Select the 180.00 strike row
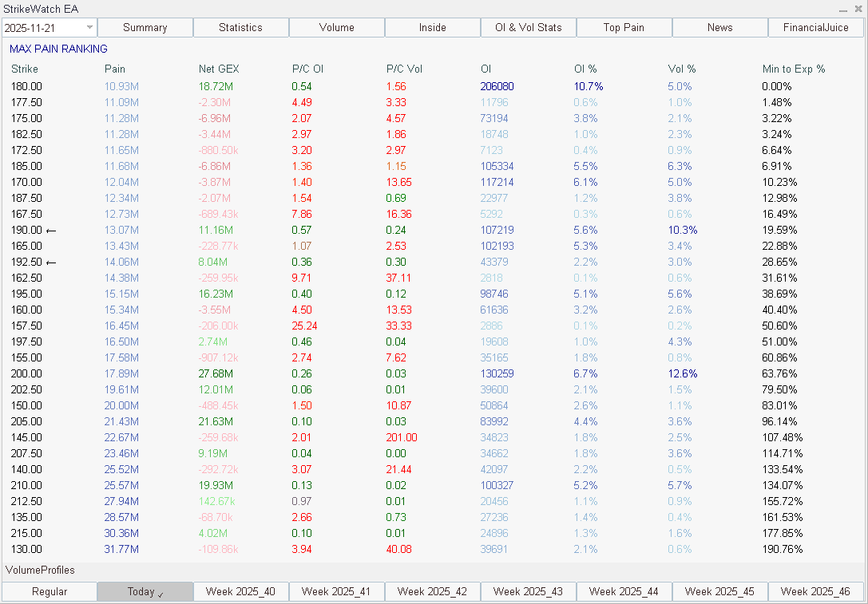Image resolution: width=868 pixels, height=604 pixels. 26,86
